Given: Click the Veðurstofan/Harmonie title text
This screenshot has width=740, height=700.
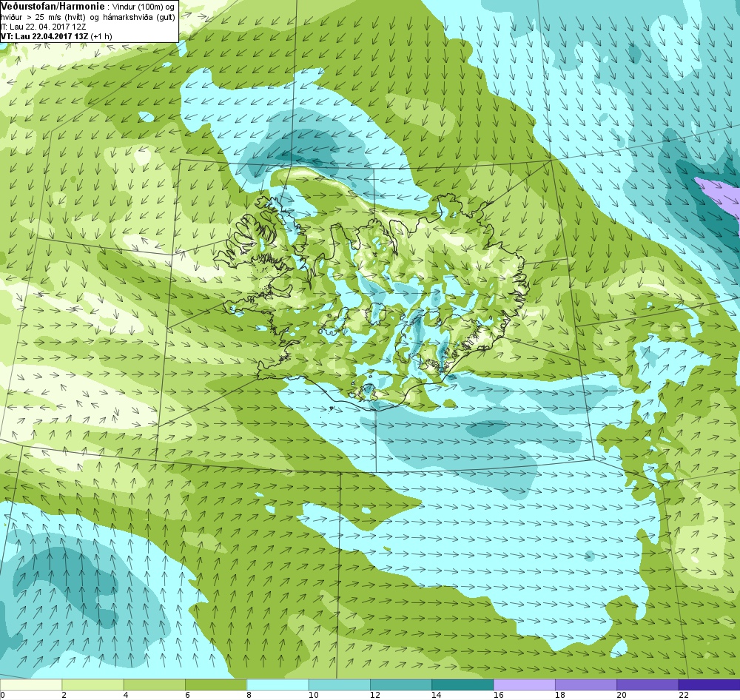Looking at the screenshot, I should click(x=52, y=6).
